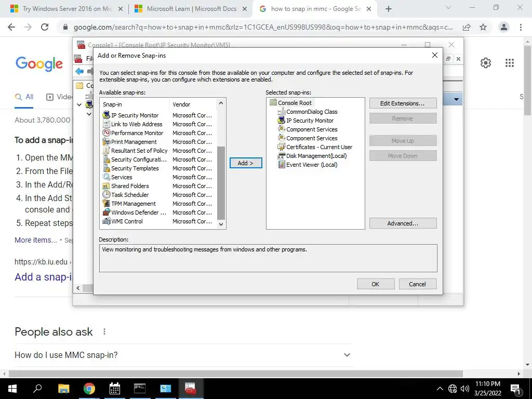Click the Certificates - Current User icon
The image size is (532, 399).
pyautogui.click(x=281, y=147)
